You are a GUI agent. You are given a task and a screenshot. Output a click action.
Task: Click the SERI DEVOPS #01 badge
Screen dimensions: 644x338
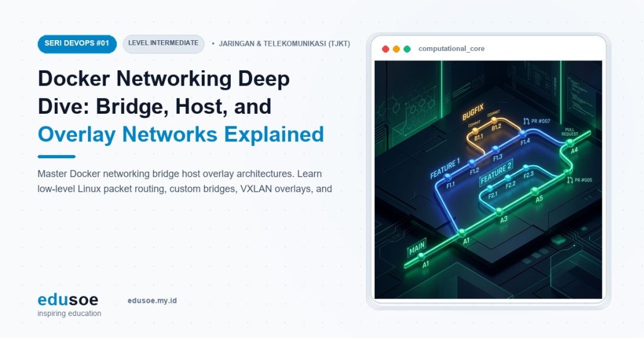77,44
